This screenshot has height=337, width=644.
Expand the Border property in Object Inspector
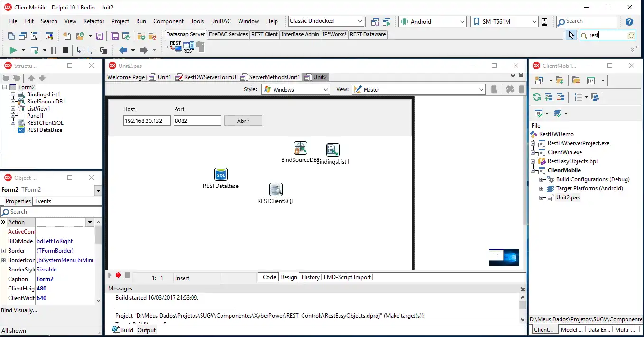tap(4, 251)
